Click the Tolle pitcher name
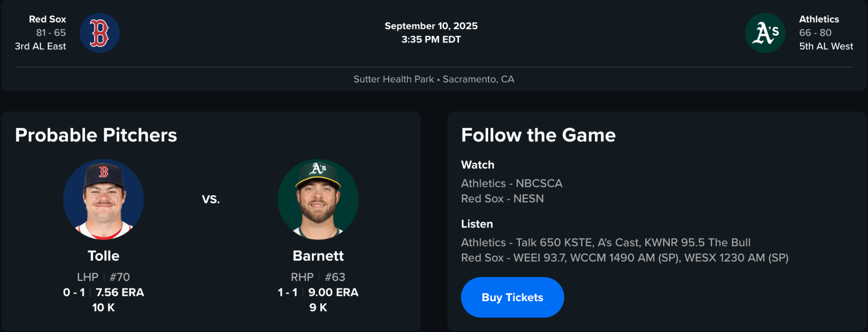 103,256
